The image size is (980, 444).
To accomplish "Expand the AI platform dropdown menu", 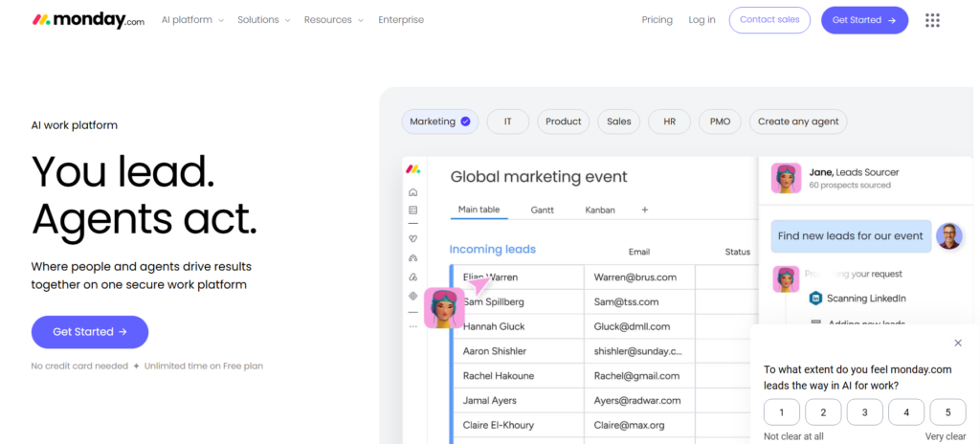I will point(192,20).
